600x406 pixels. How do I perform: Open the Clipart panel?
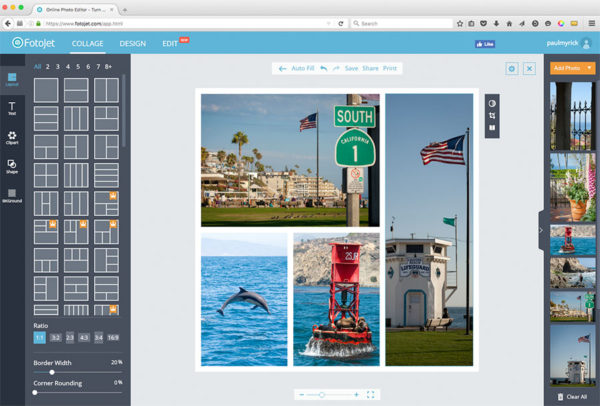pyautogui.click(x=12, y=138)
